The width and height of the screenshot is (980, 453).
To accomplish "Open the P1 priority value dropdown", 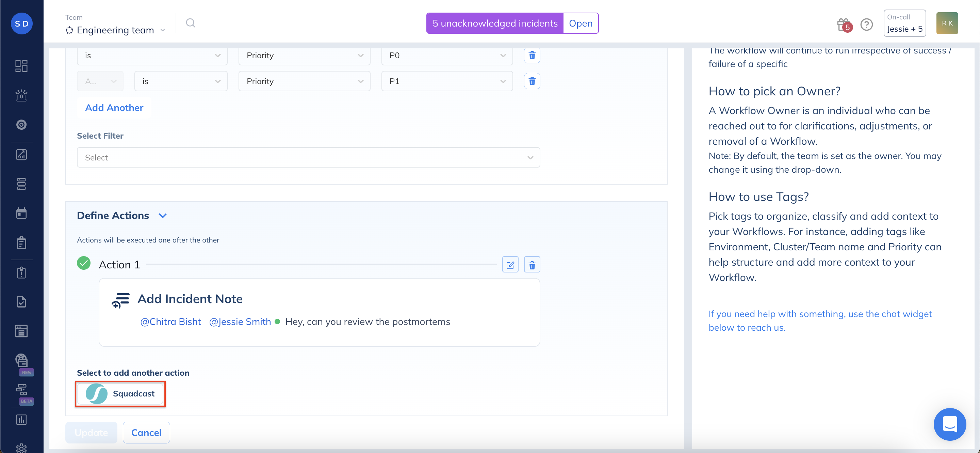I will 447,81.
